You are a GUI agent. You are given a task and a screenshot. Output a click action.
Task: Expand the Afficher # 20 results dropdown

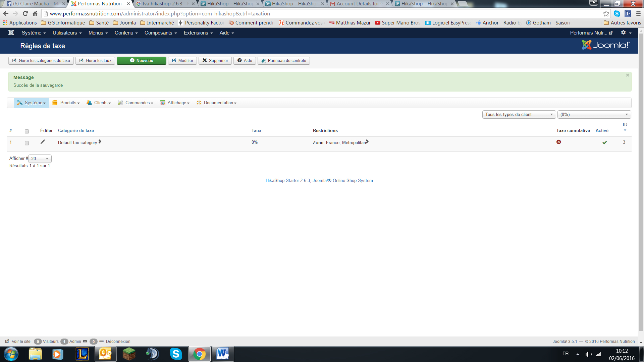40,159
